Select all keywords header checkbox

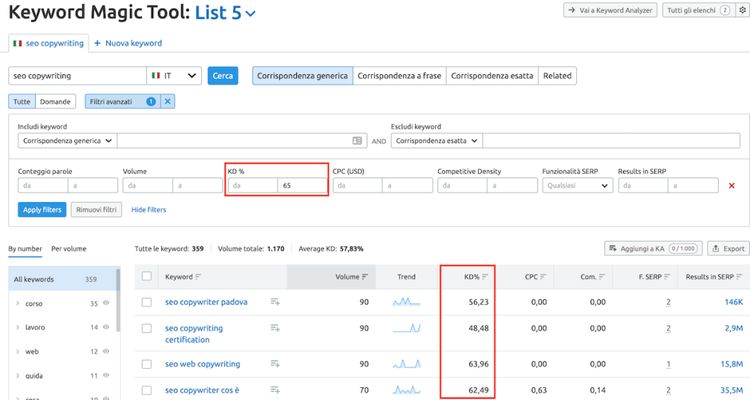pos(147,276)
